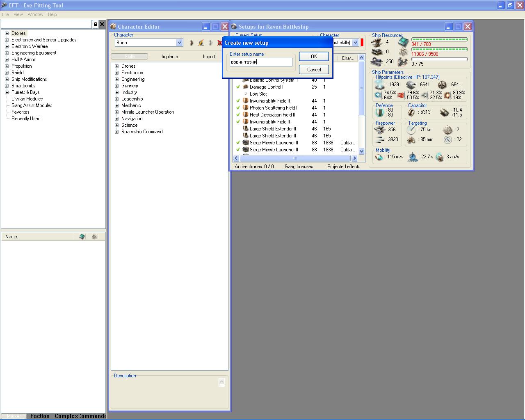Image resolution: width=525 pixels, height=420 pixels.
Task: Clear the module search with the X icon
Action: point(102,25)
